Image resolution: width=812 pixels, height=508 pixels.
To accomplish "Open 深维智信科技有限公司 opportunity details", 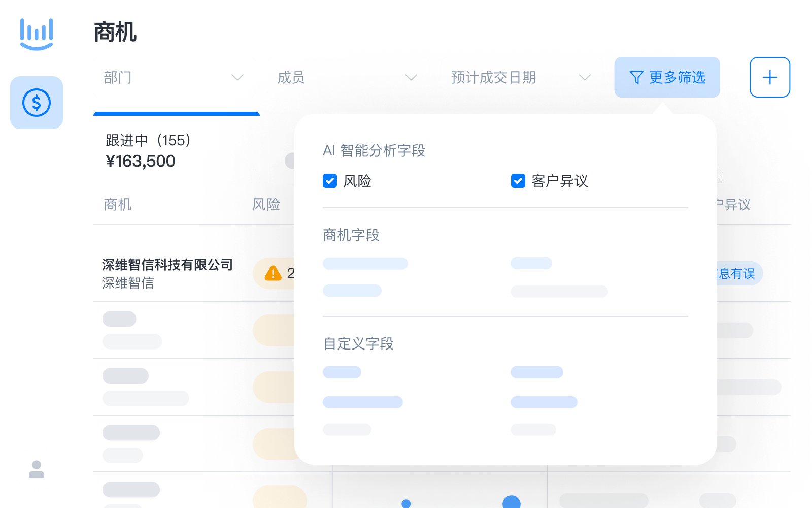I will (168, 265).
